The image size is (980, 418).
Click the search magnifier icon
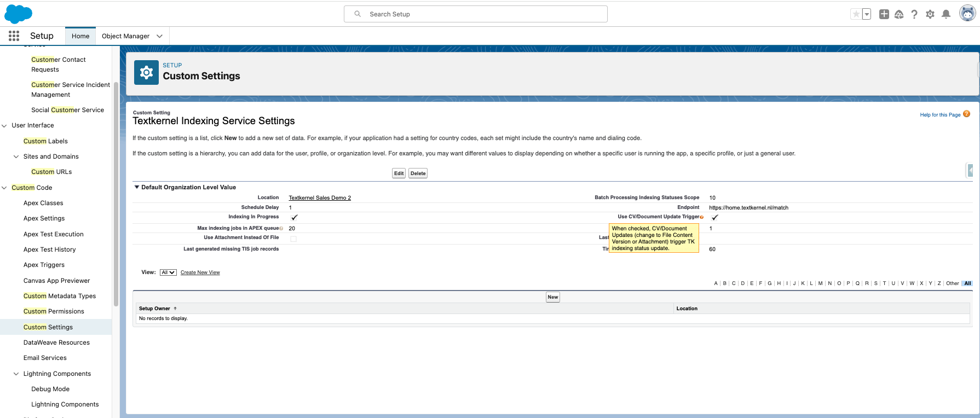pyautogui.click(x=358, y=14)
